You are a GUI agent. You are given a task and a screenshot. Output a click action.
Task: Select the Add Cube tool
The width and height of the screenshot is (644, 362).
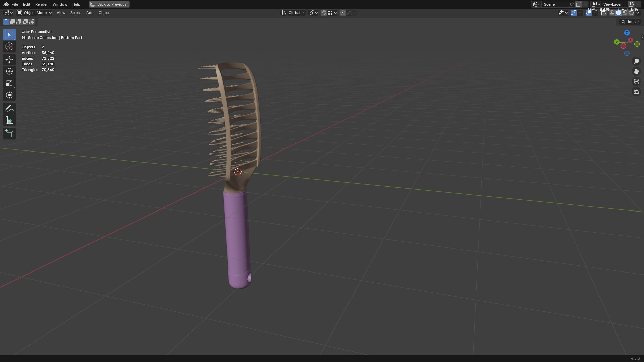pyautogui.click(x=9, y=133)
